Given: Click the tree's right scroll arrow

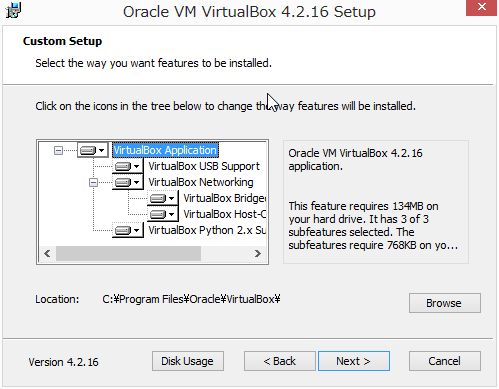Looking at the screenshot, I should [x=257, y=254].
